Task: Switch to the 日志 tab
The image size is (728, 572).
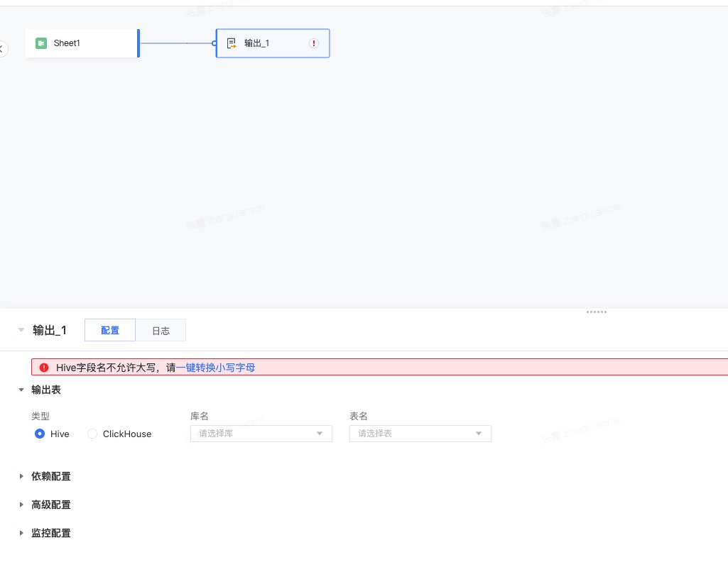Action: (161, 331)
